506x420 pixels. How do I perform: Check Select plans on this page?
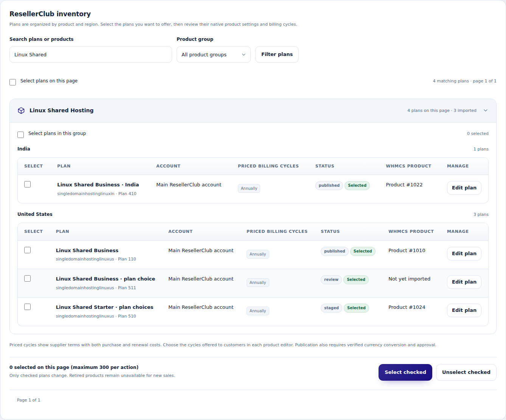coord(13,82)
